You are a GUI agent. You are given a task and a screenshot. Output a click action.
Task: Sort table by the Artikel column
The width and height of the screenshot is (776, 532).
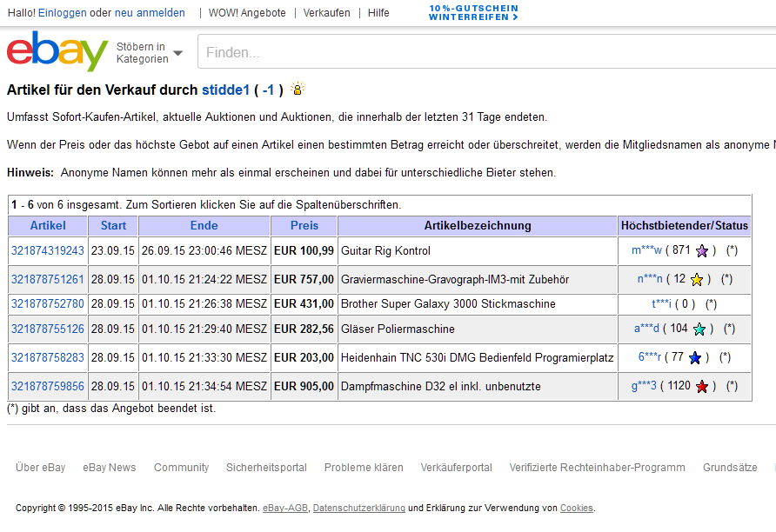[x=48, y=225]
